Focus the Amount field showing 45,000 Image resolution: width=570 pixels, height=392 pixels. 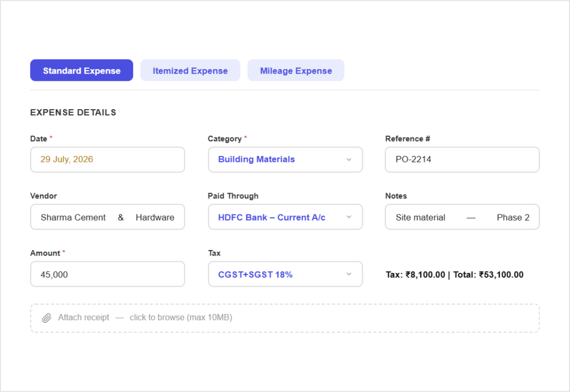click(107, 274)
